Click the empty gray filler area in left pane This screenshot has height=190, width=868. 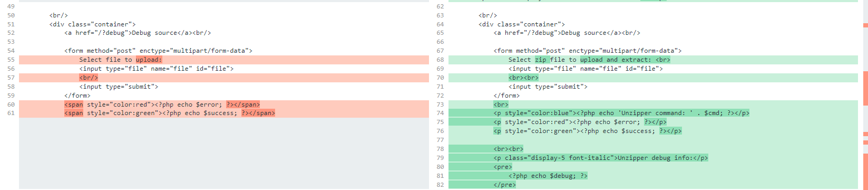coord(224,153)
